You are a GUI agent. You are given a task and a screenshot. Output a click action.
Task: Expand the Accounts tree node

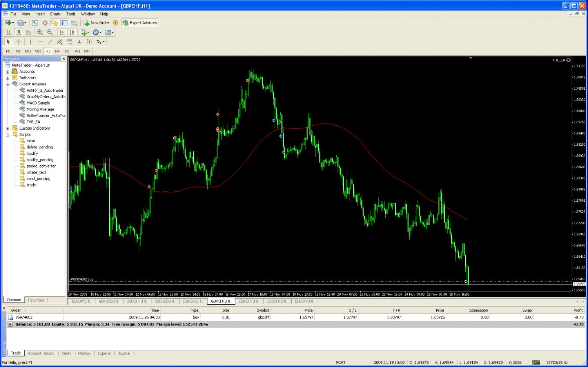pyautogui.click(x=7, y=72)
